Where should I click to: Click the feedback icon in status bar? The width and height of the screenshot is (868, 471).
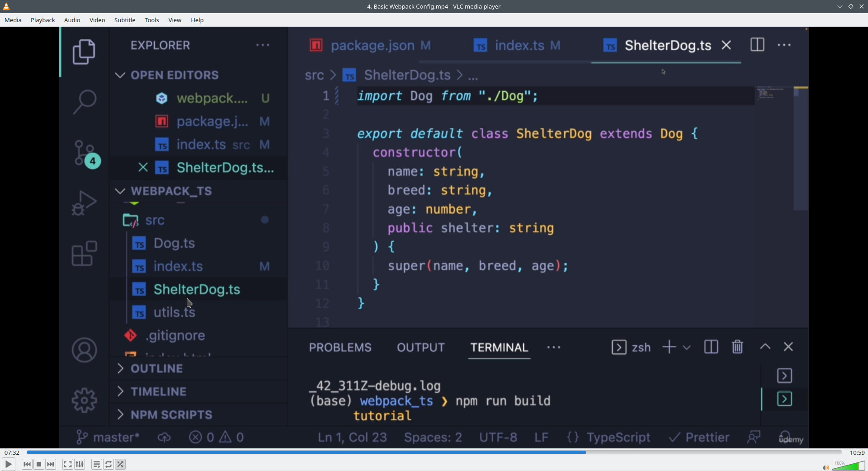pos(754,437)
